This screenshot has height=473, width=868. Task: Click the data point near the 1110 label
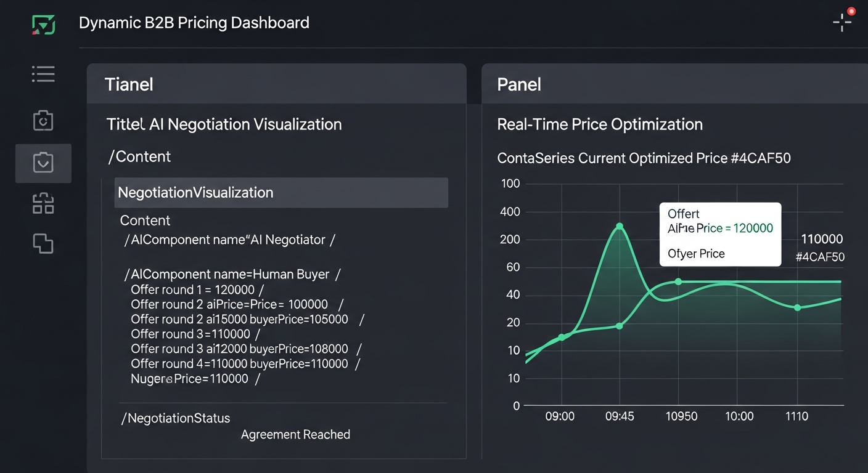tap(797, 307)
